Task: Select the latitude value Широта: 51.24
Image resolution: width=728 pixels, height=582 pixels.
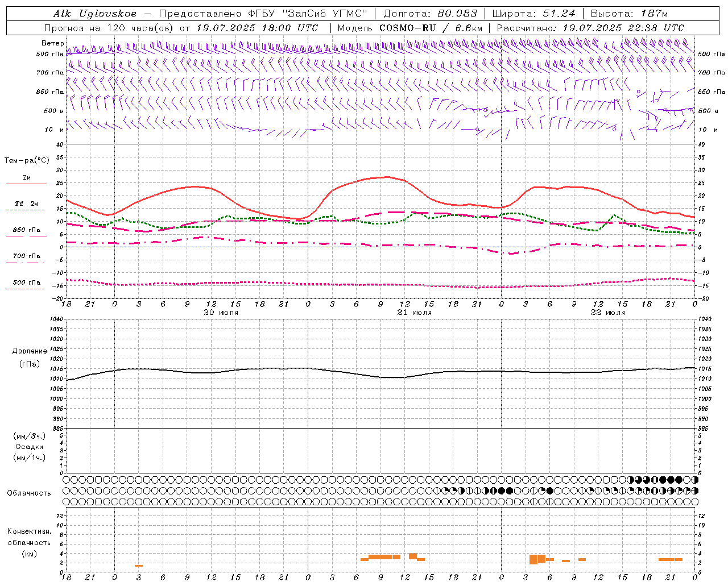Action: coord(534,14)
